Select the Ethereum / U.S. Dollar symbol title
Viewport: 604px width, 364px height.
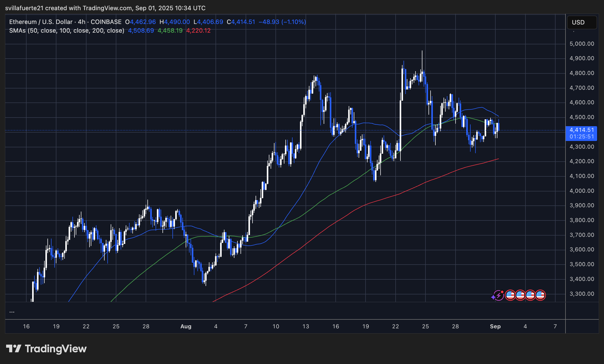[x=41, y=22]
